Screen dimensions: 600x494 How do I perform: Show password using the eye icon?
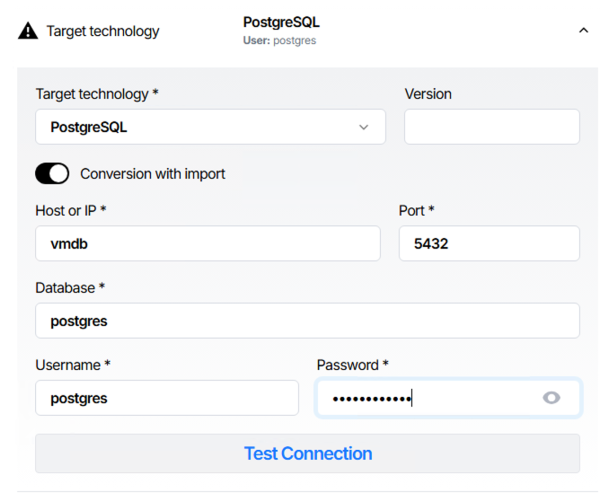tap(551, 398)
